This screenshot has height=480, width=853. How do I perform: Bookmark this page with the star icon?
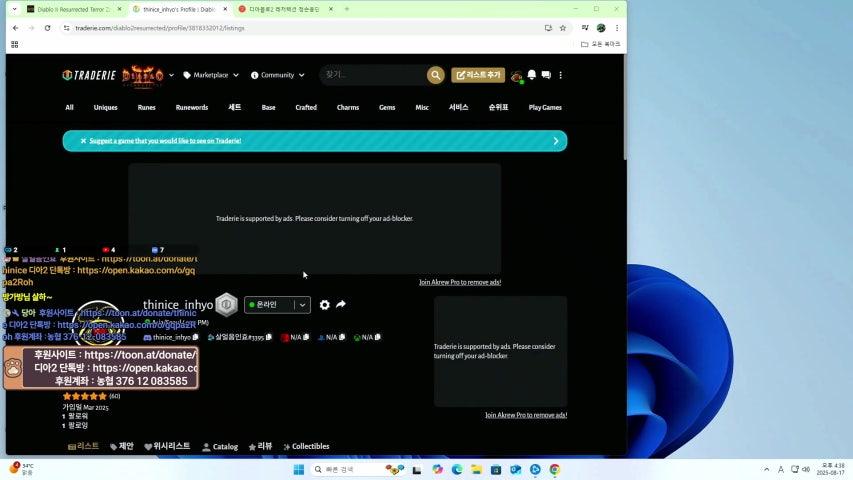[x=563, y=28]
